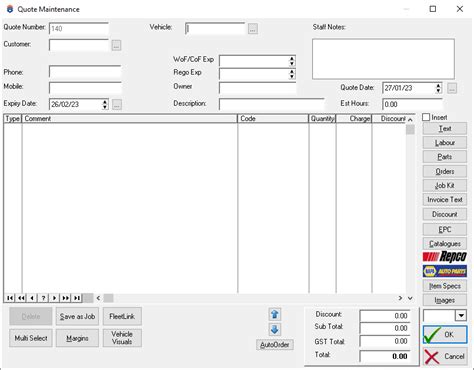Click the AutoOrder button

click(275, 345)
